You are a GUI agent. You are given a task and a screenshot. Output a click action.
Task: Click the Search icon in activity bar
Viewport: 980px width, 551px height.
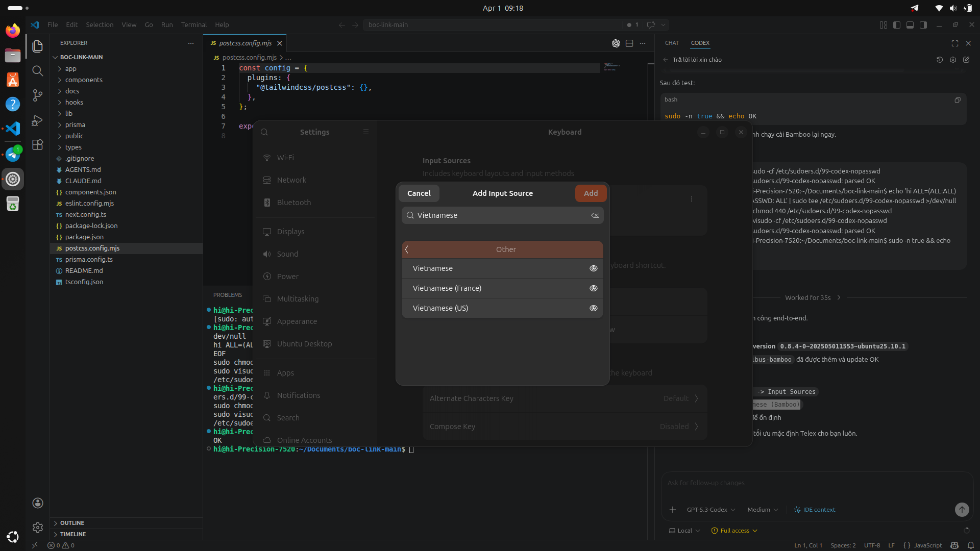(37, 71)
